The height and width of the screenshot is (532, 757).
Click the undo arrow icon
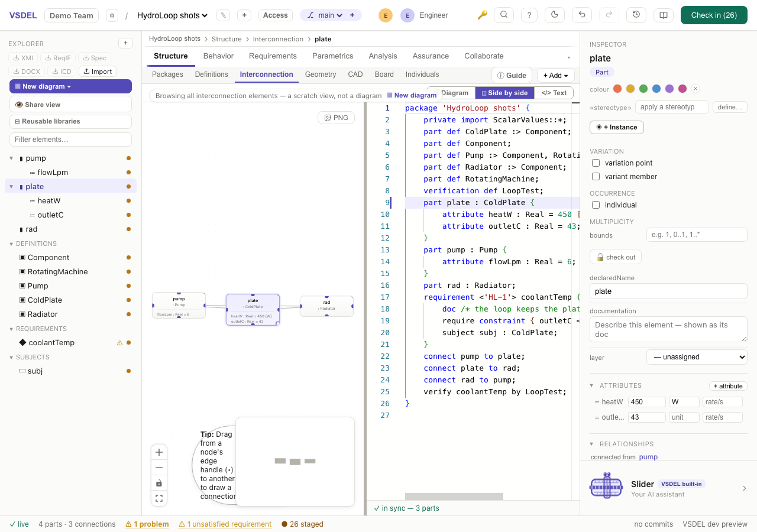(x=583, y=15)
